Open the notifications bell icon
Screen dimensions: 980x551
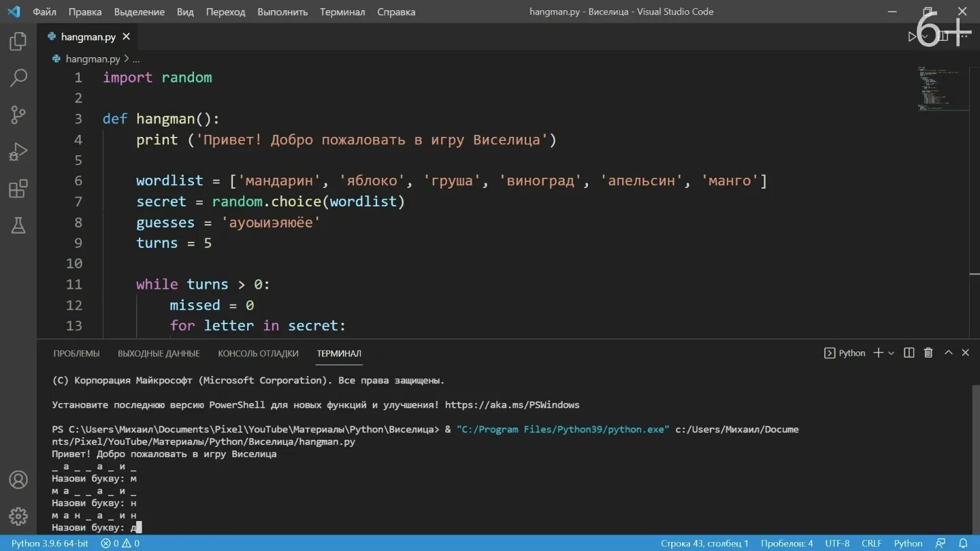coord(963,544)
